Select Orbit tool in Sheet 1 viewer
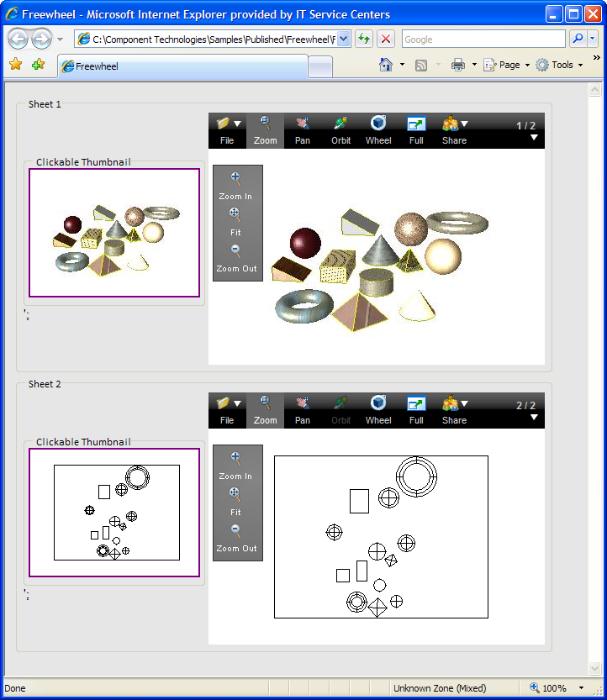Screen dimensions: 607x700 pos(340,130)
